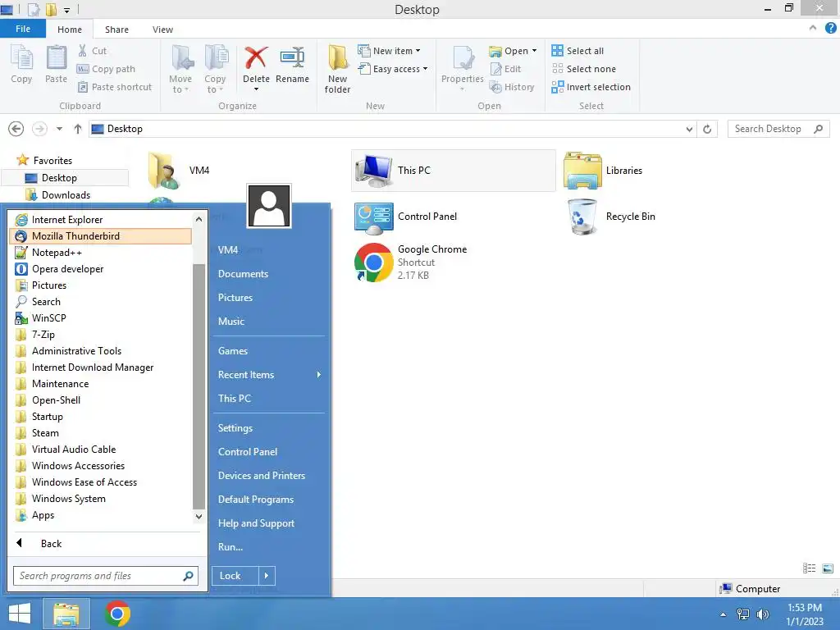Image resolution: width=840 pixels, height=630 pixels.
Task: Launch Internet Explorer from start menu
Action: tap(100, 220)
